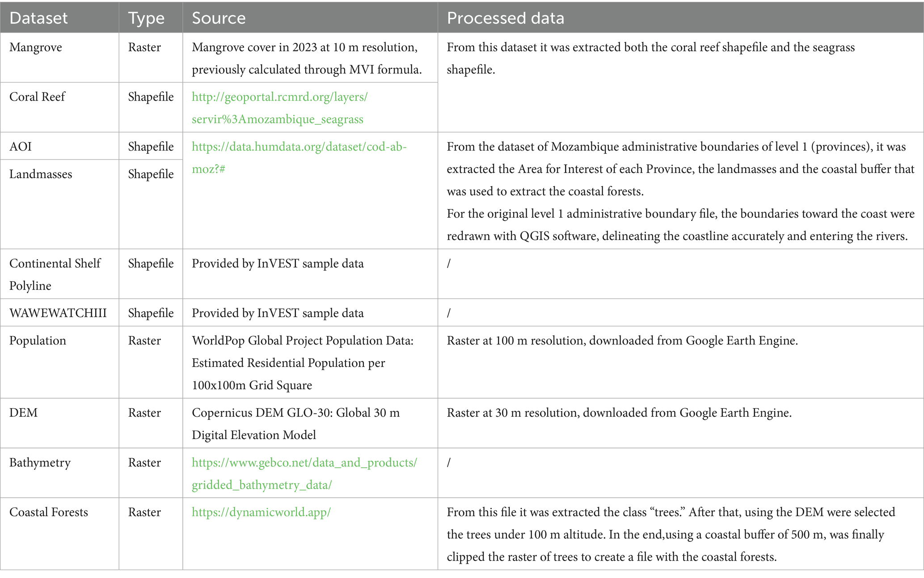This screenshot has height=578, width=924.
Task: Click the Population dataset cell
Action: [x=38, y=341]
